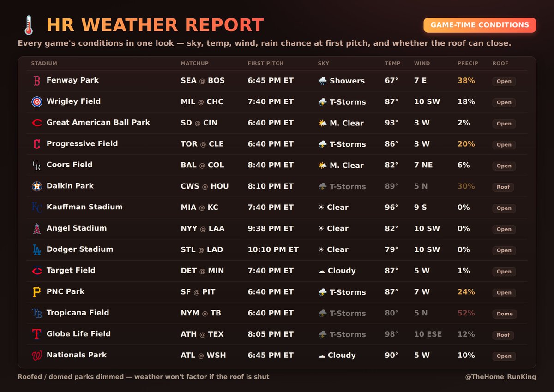Click the Pirates logo beside PNC Park

tap(36, 292)
